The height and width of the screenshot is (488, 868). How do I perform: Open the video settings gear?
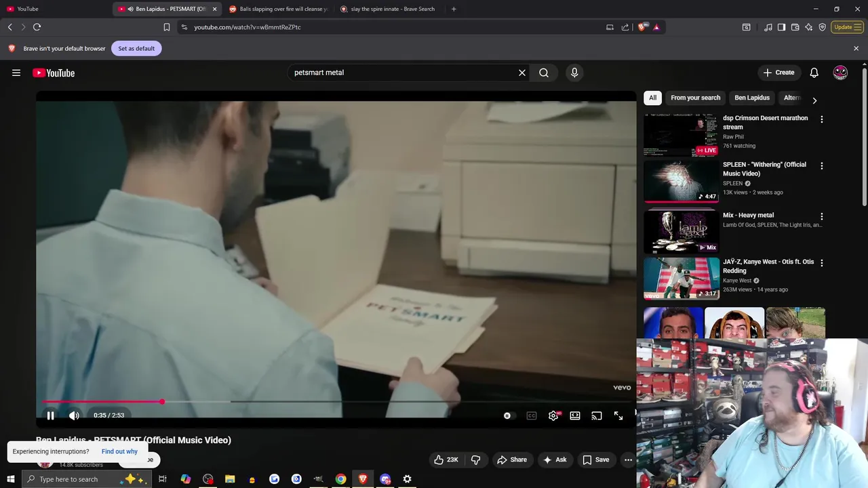click(553, 415)
